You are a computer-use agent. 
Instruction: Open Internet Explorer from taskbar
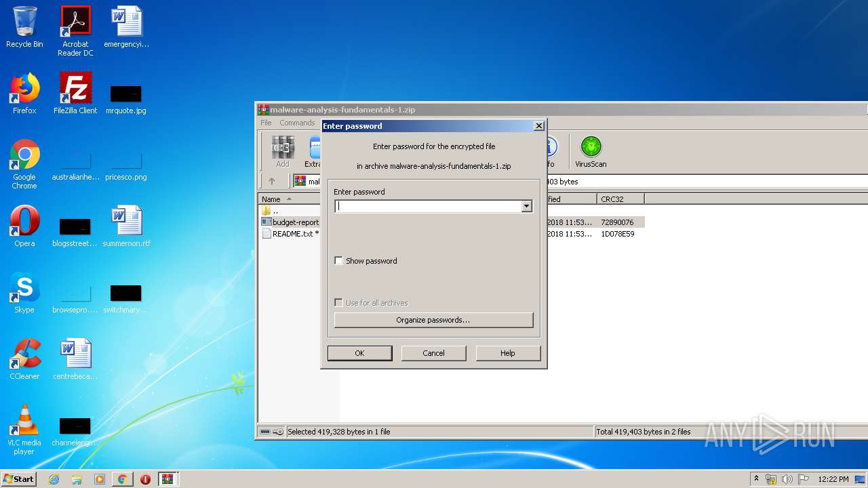[x=54, y=479]
